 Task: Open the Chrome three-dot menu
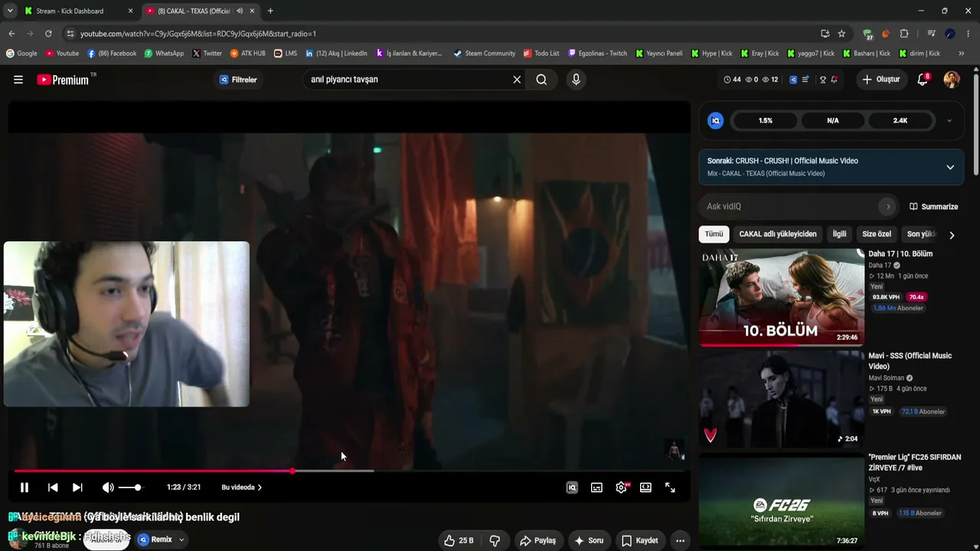969,34
